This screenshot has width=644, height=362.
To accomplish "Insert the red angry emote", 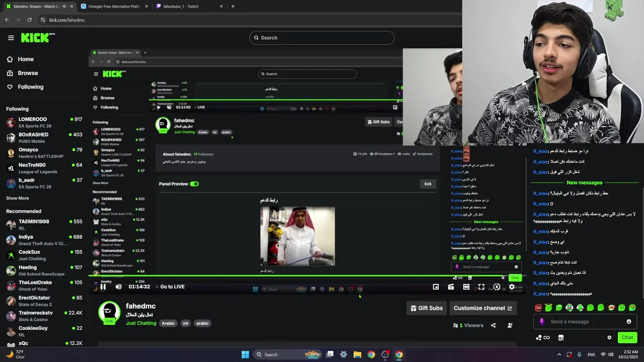I will coord(538,308).
